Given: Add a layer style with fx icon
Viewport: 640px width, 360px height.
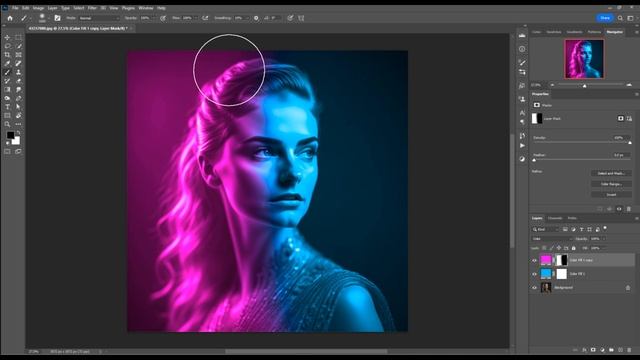Looking at the screenshot, I should [x=584, y=350].
